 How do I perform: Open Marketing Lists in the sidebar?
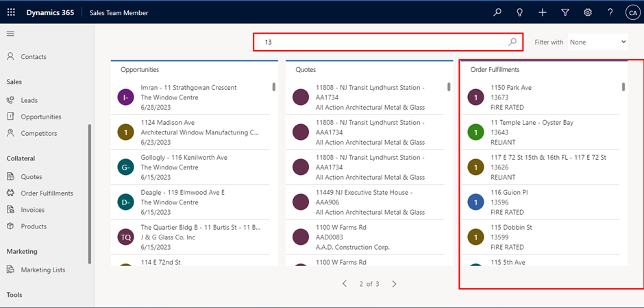point(43,270)
